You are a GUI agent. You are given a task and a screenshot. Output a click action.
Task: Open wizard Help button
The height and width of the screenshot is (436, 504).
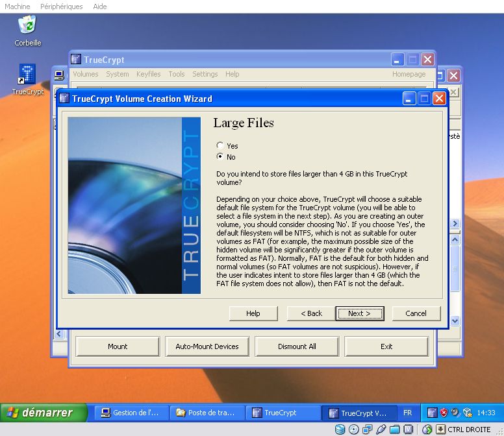(x=253, y=313)
